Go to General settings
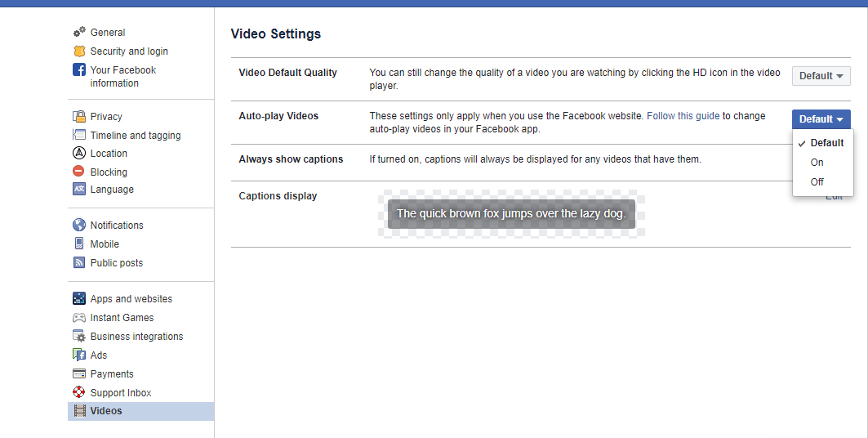 coord(108,32)
